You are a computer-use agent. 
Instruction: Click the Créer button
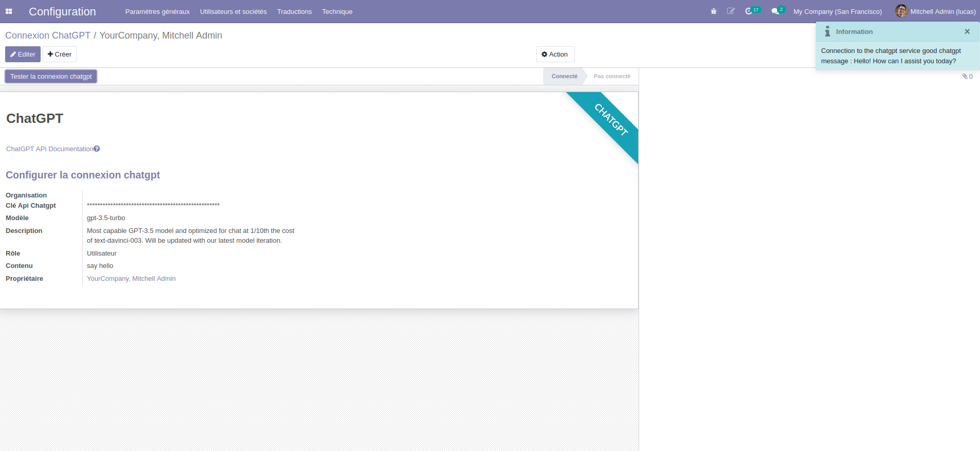click(60, 54)
